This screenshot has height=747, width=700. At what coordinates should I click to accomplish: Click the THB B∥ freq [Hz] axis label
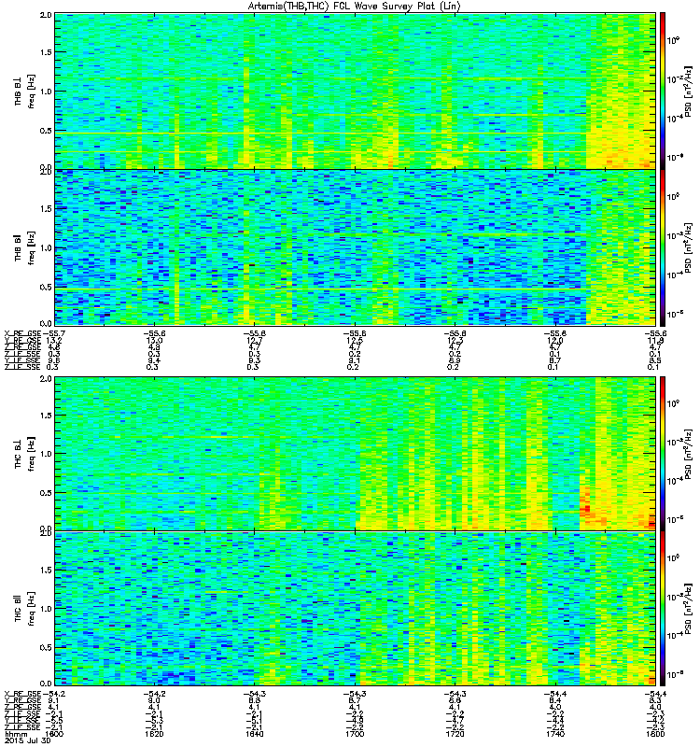25,247
